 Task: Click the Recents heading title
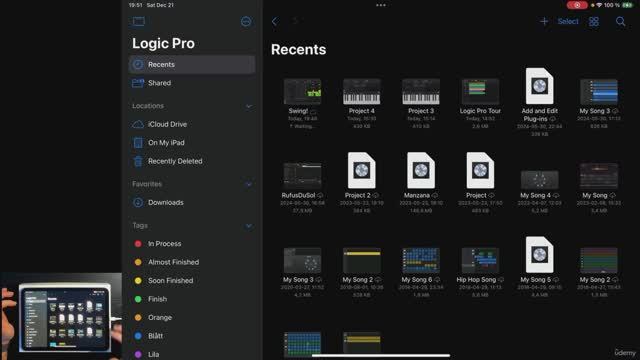(x=298, y=49)
